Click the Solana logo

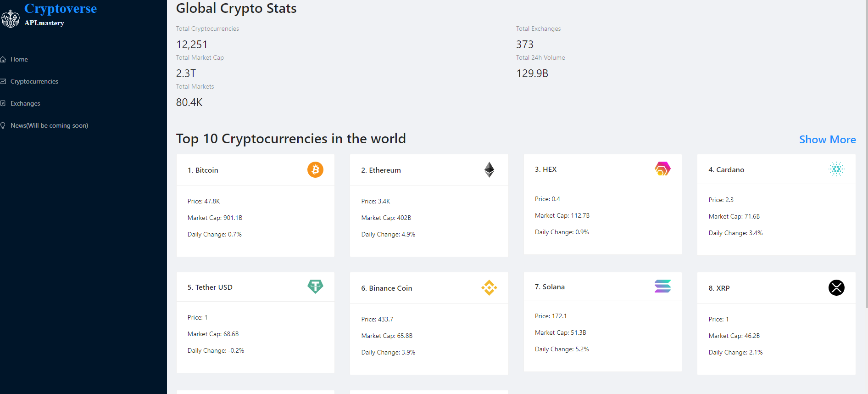pyautogui.click(x=662, y=287)
